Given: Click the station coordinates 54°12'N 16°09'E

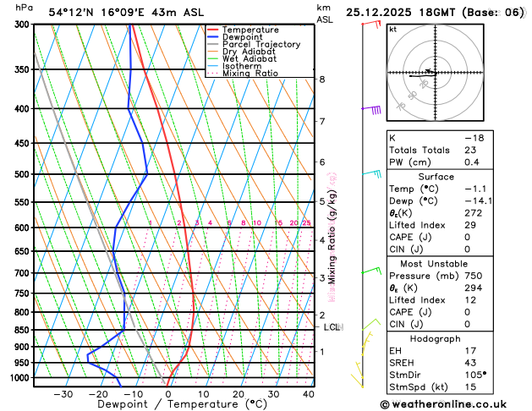Looking at the screenshot, I should point(96,13).
